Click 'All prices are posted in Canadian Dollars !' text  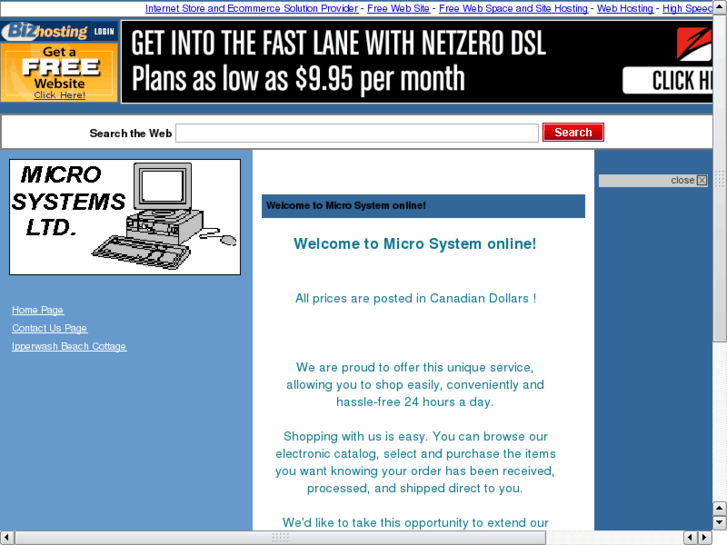(416, 298)
